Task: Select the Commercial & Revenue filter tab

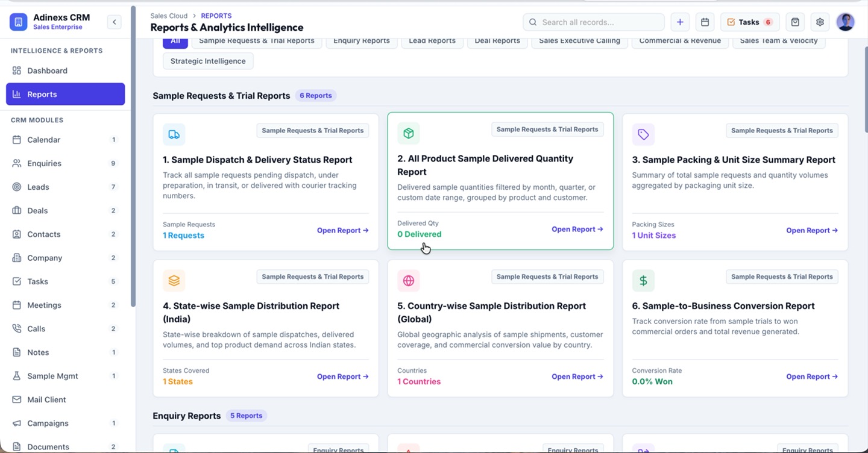Action: 680,41
